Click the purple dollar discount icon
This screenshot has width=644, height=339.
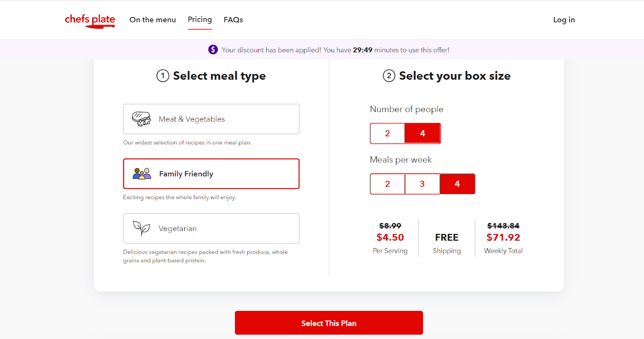click(x=213, y=49)
